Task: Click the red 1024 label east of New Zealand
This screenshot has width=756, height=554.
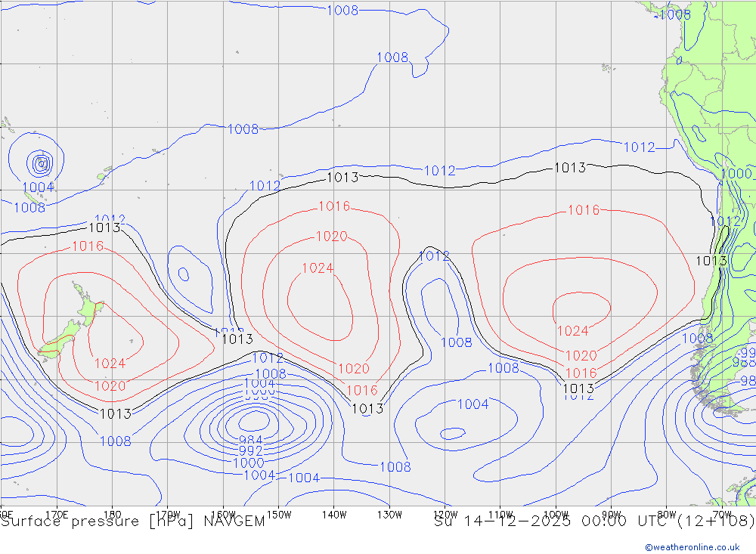Action: 110,363
